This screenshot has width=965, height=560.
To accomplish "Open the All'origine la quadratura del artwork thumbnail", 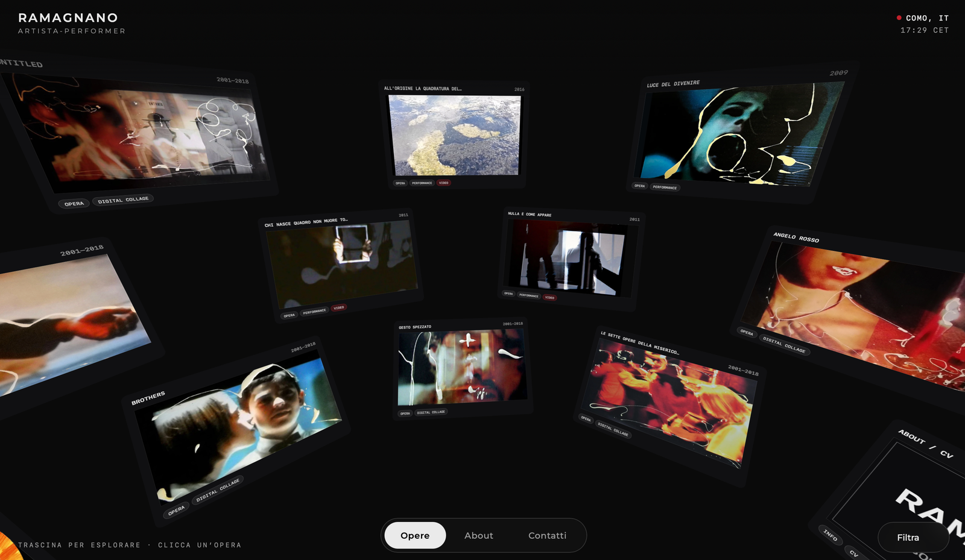I will pos(454,135).
